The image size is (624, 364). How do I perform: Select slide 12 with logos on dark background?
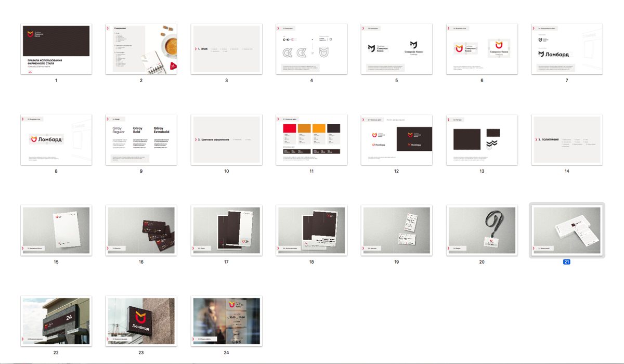[396, 140]
